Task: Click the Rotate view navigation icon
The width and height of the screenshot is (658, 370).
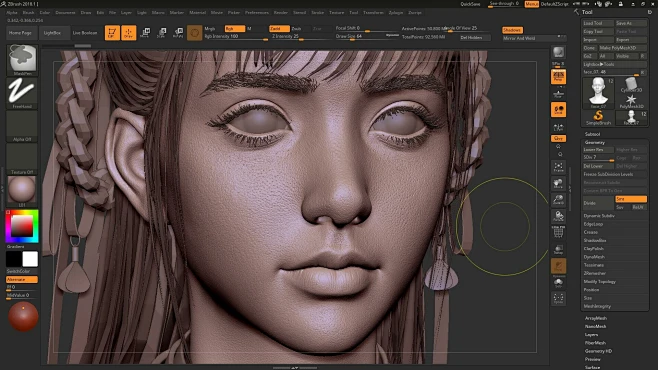Action: coord(559,216)
